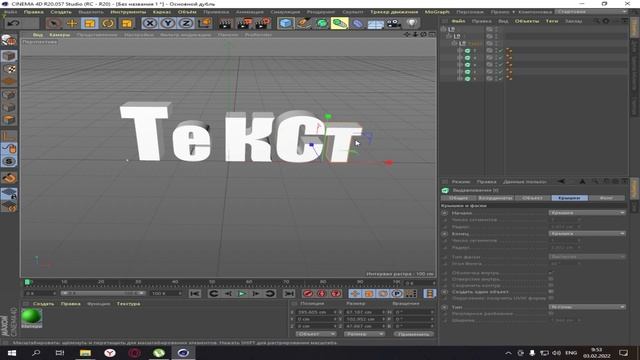Toggle the X axis lock
640x360 pixels.
click(150, 23)
